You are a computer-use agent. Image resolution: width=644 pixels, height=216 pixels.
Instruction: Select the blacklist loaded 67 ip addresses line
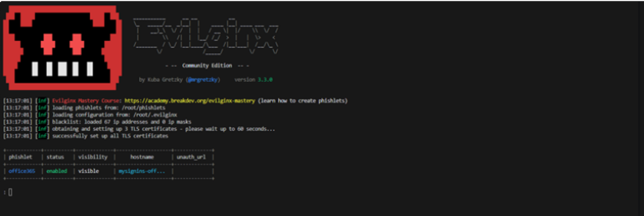click(x=97, y=122)
